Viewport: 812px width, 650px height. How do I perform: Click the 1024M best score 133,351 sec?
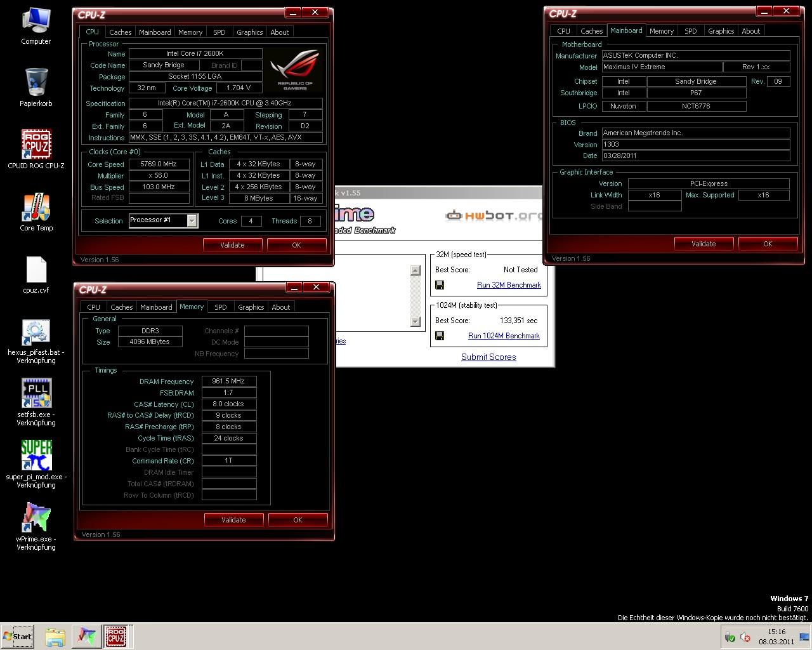click(518, 321)
